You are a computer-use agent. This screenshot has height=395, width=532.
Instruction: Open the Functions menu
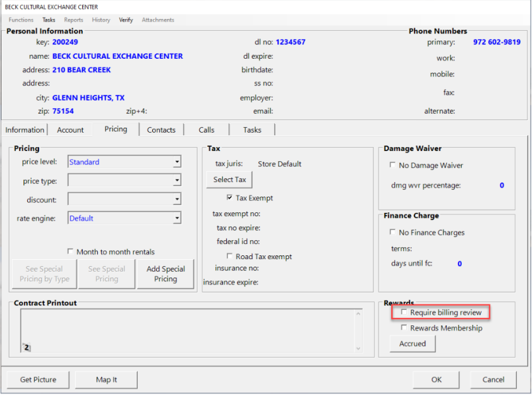[21, 20]
